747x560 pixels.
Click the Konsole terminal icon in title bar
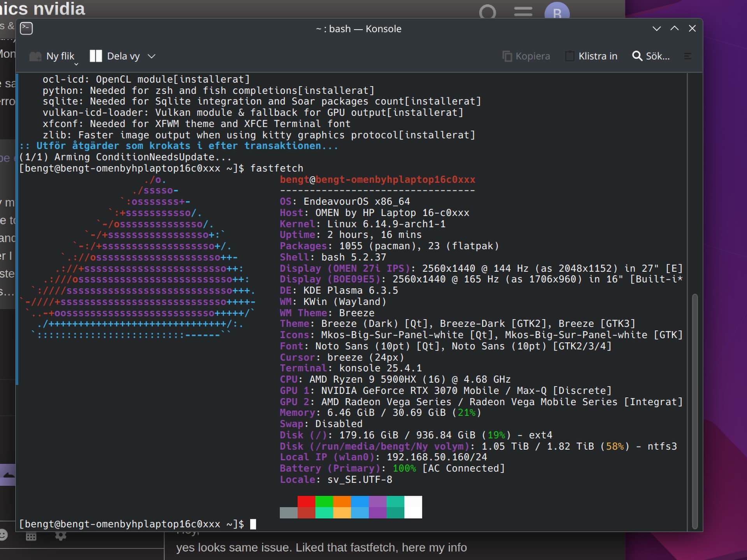coord(26,28)
